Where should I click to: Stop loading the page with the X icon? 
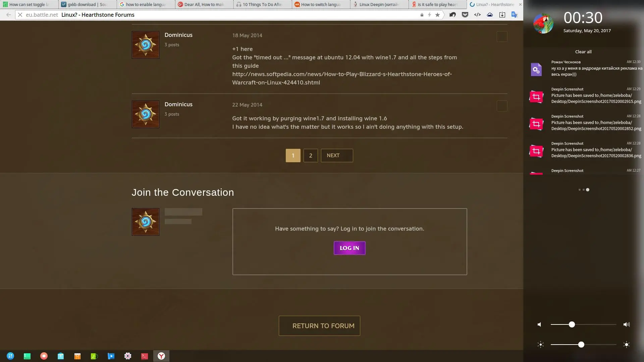pos(20,15)
